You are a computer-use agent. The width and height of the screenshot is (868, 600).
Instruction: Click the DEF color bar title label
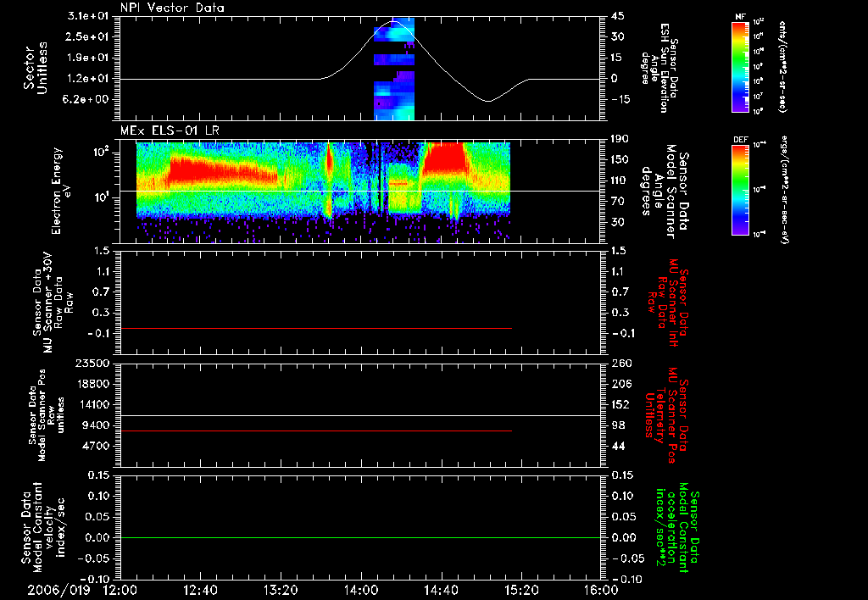[740, 140]
